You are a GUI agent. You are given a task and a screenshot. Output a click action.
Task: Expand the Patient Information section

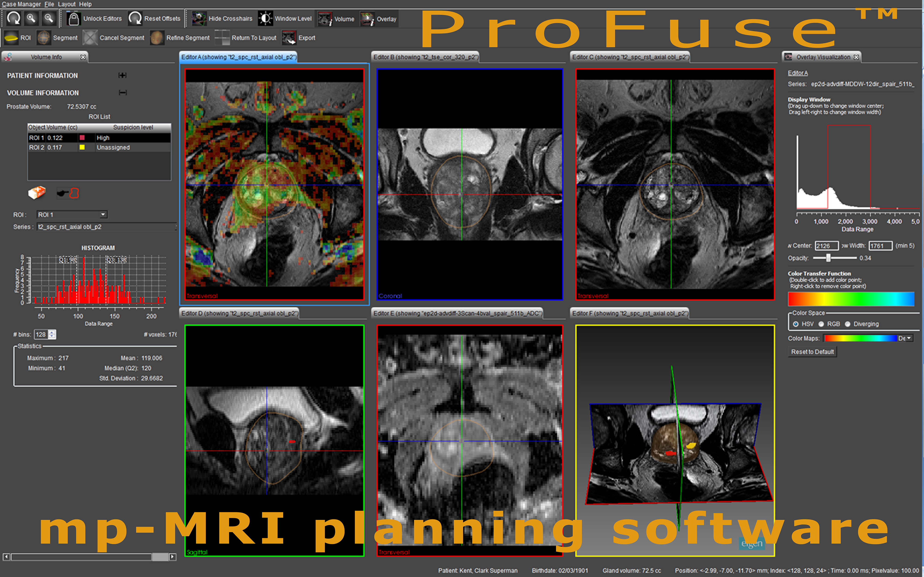pos(122,75)
